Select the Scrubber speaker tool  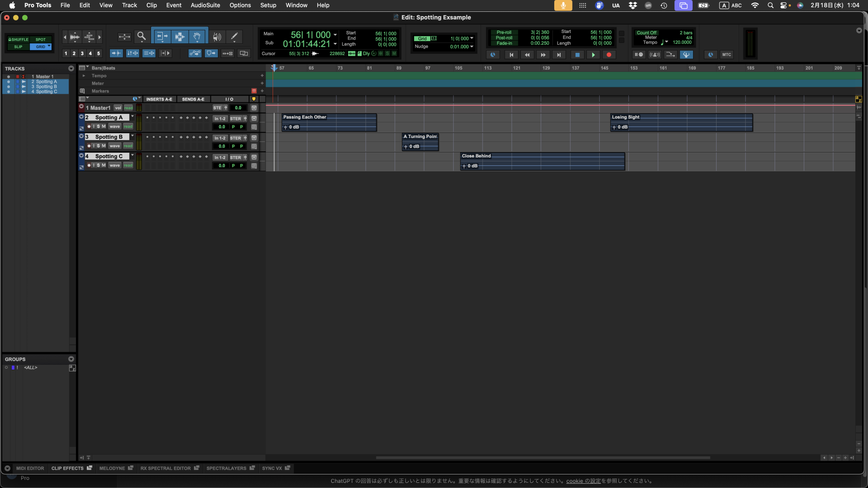pyautogui.click(x=217, y=37)
